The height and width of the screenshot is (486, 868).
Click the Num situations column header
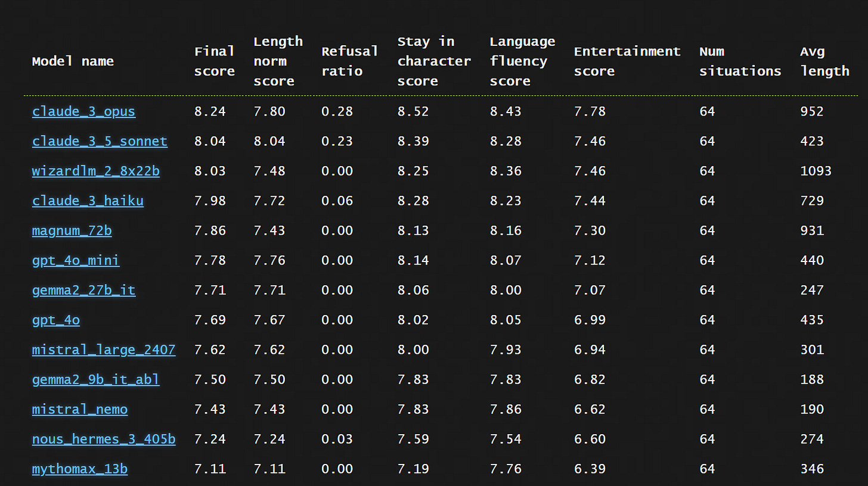pyautogui.click(x=740, y=61)
